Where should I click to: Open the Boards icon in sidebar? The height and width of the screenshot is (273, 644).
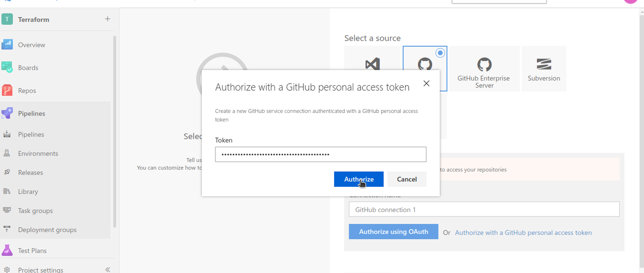(x=7, y=67)
